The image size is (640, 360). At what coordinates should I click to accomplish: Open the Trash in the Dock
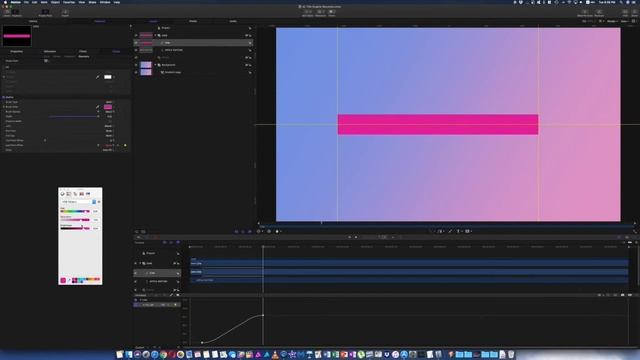tap(511, 354)
